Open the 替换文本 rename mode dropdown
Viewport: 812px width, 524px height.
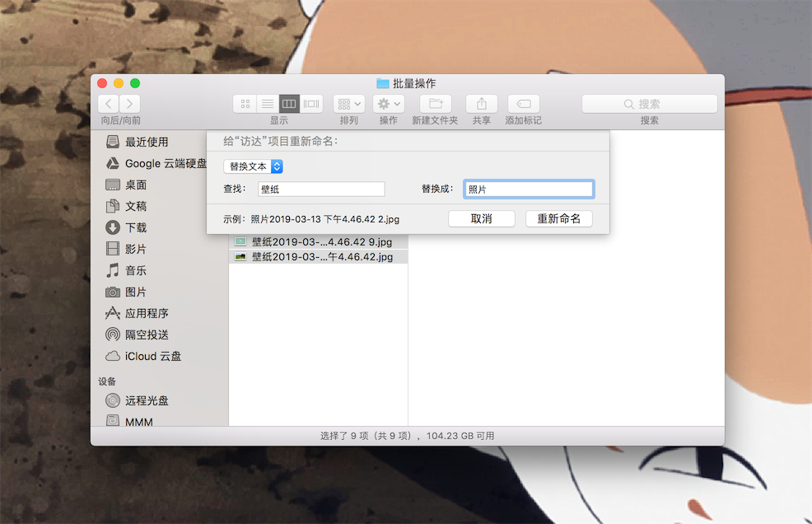click(x=253, y=166)
